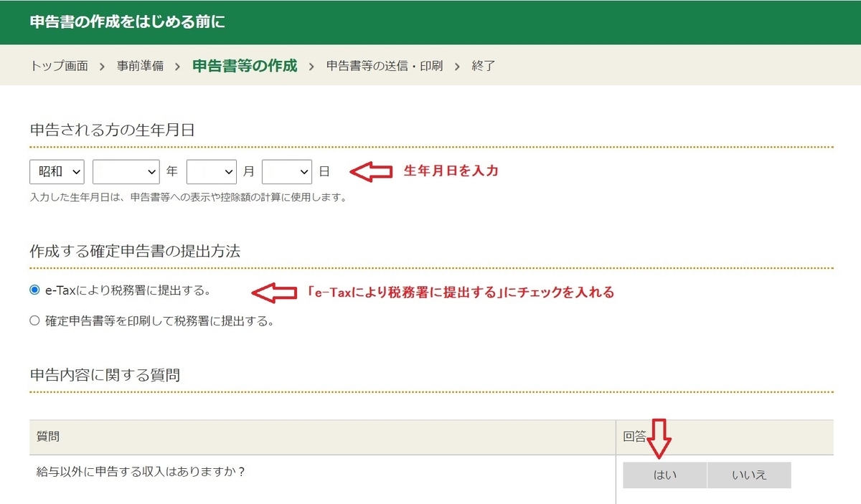Click the いいえ answer button
Viewport: 861px width, 504px height.
749,475
